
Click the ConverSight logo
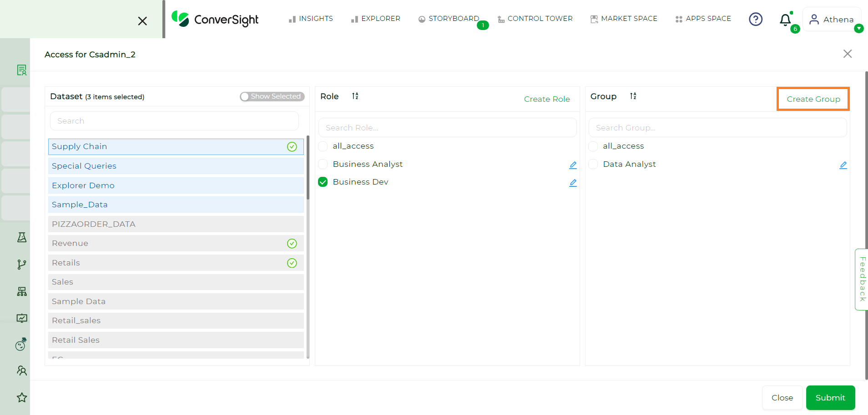[x=215, y=19]
